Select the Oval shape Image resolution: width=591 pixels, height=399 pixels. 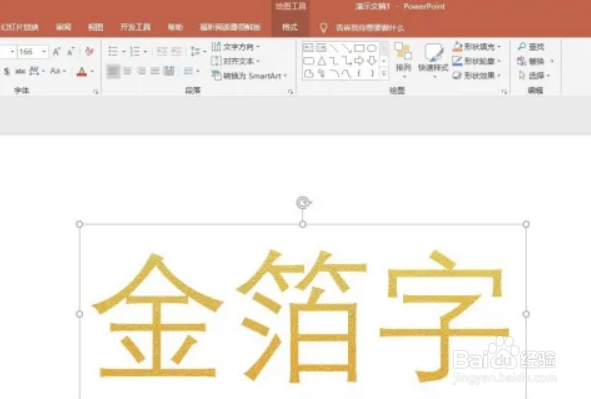[372, 48]
